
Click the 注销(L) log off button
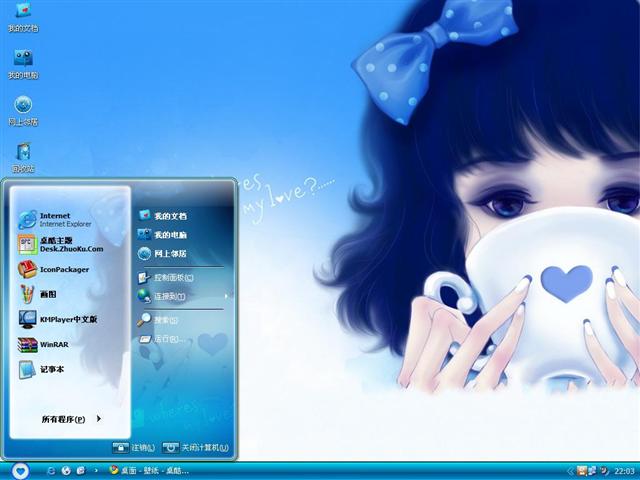click(134, 448)
